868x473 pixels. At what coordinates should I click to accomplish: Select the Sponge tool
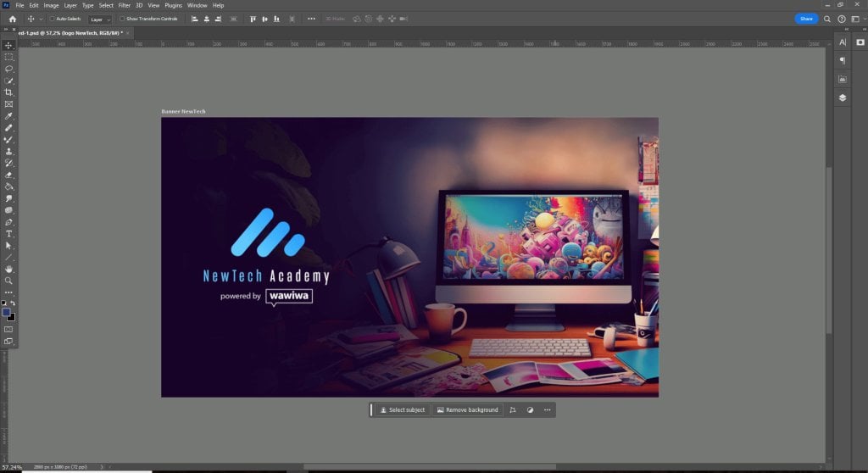8,210
